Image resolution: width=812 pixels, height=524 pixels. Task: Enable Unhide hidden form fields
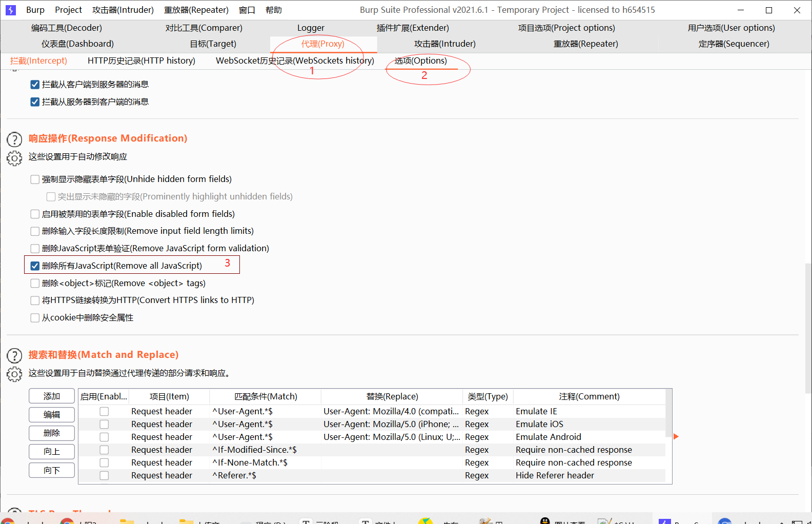[35, 179]
